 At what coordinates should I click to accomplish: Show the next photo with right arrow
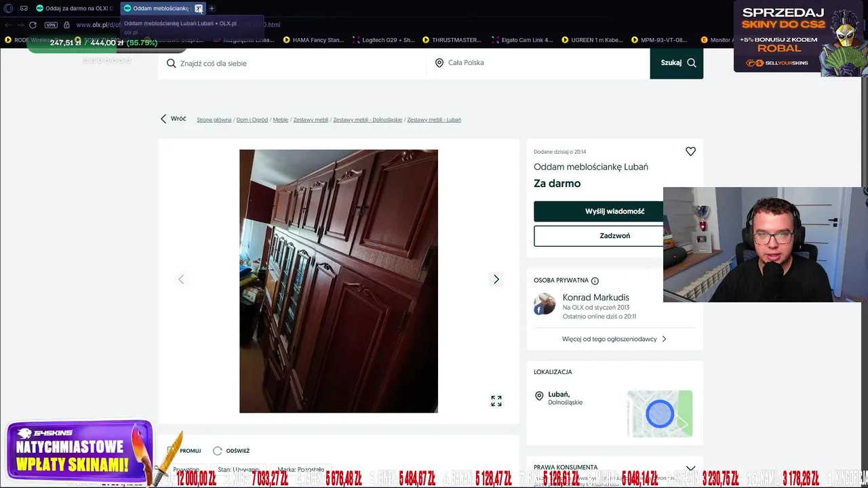click(x=496, y=279)
